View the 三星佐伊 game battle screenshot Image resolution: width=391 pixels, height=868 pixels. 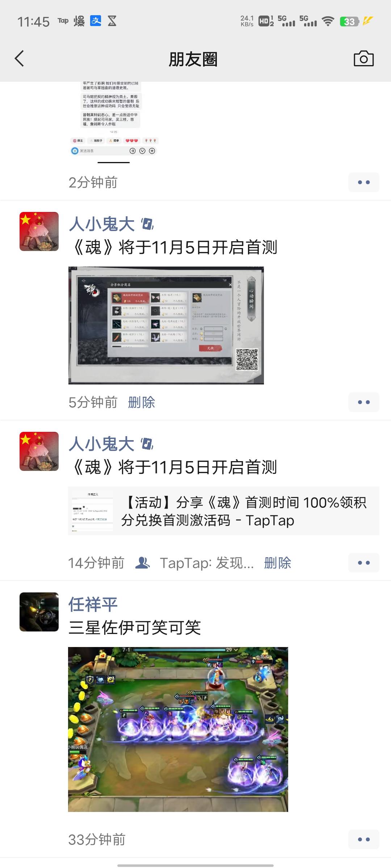pyautogui.click(x=178, y=729)
